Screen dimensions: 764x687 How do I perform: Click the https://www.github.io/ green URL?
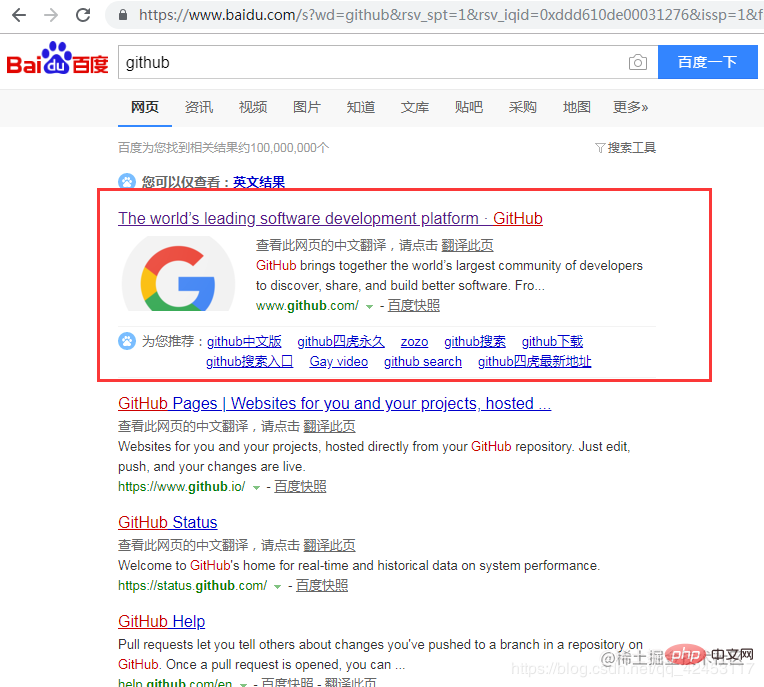[x=182, y=487]
